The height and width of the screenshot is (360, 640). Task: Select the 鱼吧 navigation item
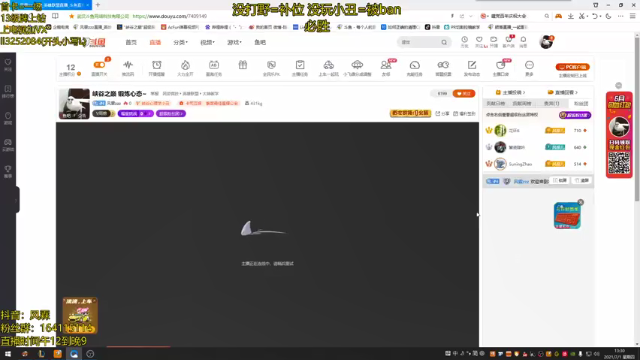(x=260, y=42)
